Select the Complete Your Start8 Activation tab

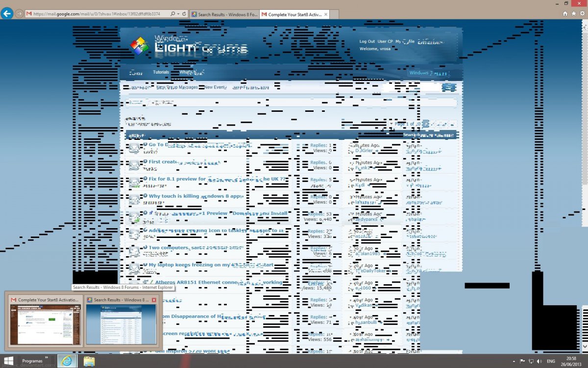point(295,14)
